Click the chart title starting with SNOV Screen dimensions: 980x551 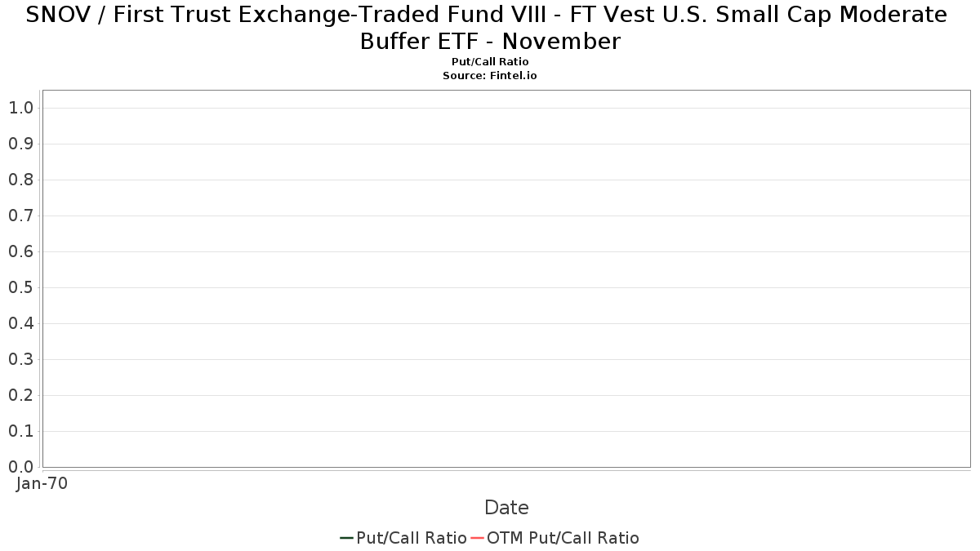[490, 27]
